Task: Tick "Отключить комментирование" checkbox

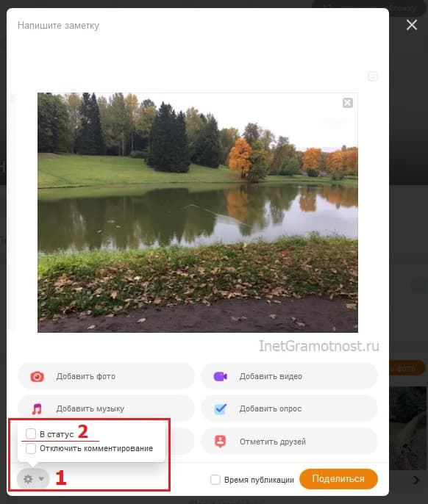Action: (31, 448)
